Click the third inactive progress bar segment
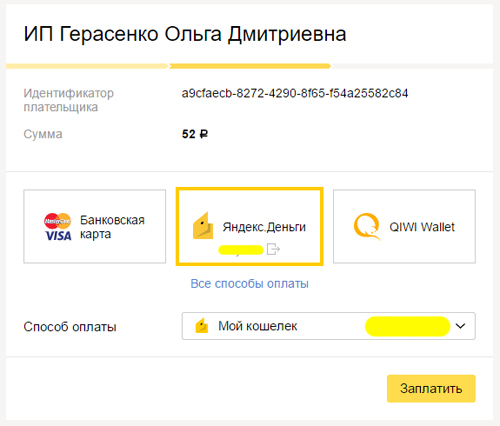 click(x=412, y=66)
